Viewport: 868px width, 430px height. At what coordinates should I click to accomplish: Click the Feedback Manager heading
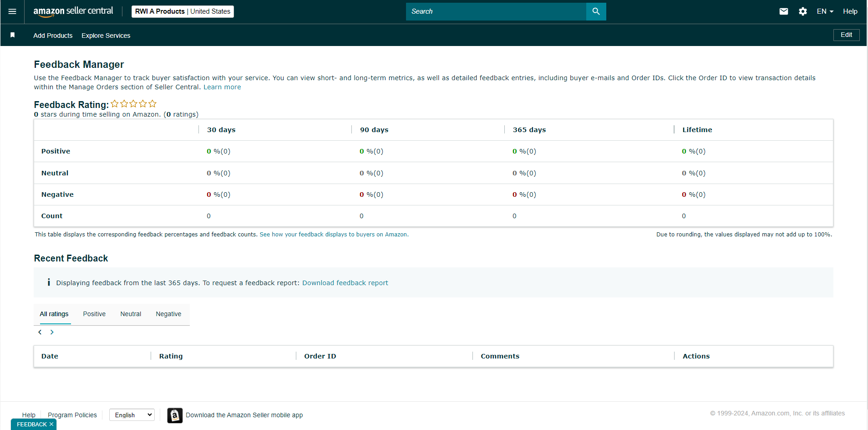coord(79,65)
